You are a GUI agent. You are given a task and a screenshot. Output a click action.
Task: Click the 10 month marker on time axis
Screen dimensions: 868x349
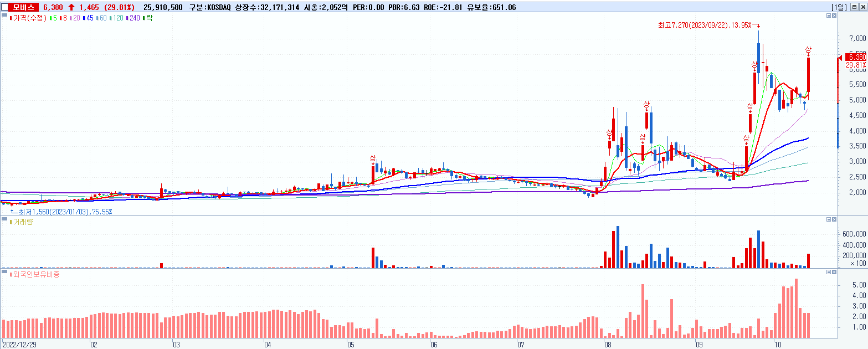coord(779,344)
